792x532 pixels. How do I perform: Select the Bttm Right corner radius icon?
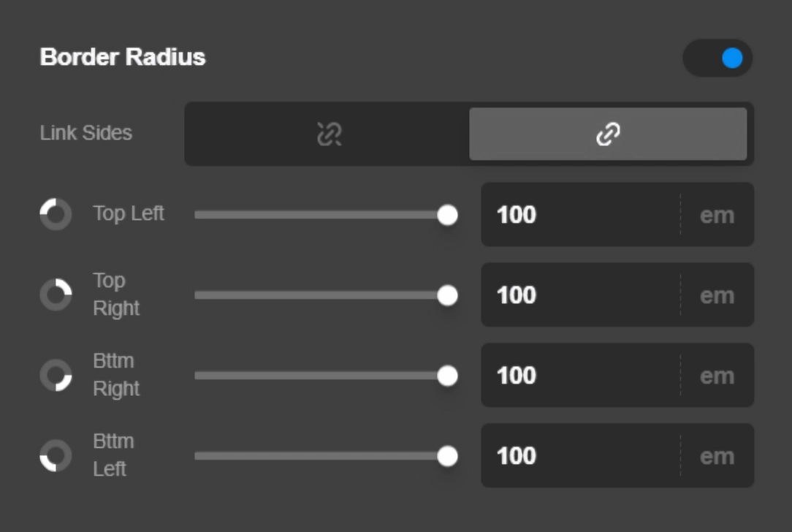(x=56, y=376)
